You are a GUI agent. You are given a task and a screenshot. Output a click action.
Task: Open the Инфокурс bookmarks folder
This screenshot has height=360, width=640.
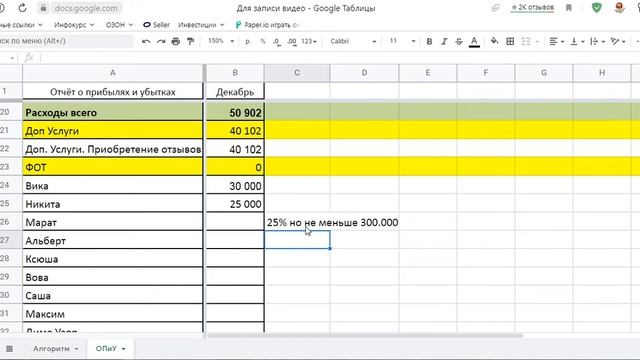74,25
